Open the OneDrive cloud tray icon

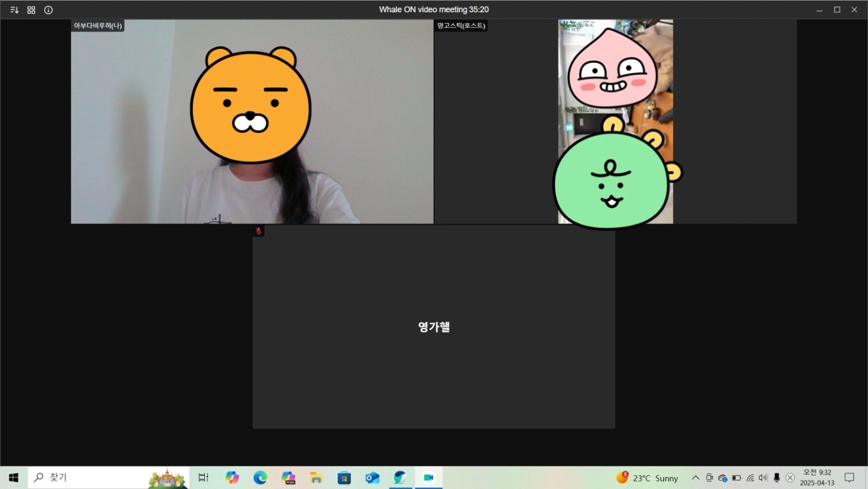[x=723, y=478]
